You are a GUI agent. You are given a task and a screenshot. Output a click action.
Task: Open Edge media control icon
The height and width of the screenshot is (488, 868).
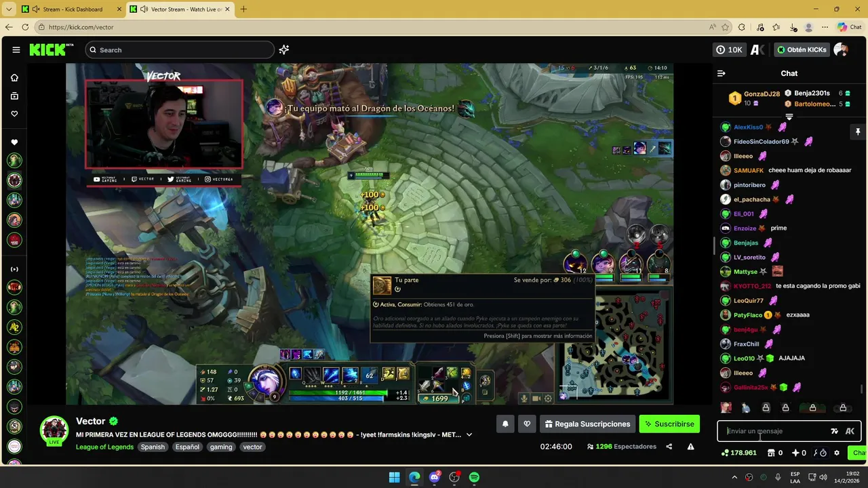[759, 27]
